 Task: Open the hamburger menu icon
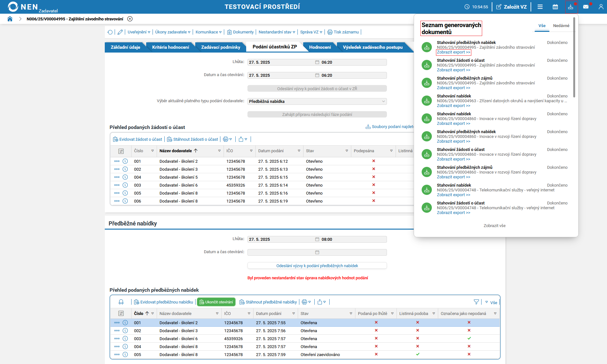click(540, 7)
